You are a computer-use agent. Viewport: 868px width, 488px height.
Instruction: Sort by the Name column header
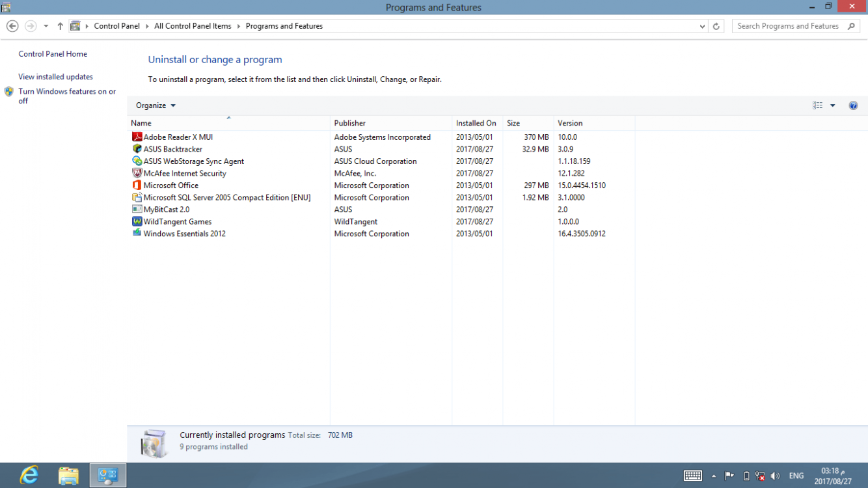228,123
